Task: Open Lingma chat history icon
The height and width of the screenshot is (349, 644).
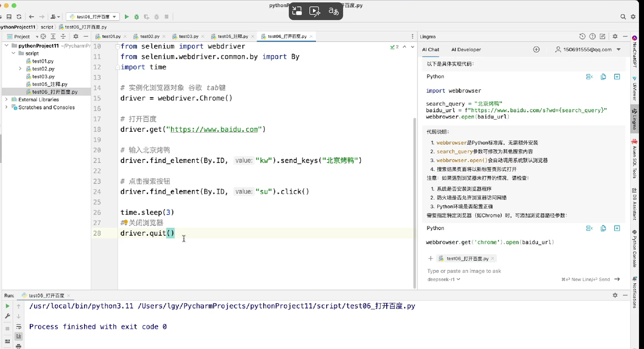Action: click(582, 36)
